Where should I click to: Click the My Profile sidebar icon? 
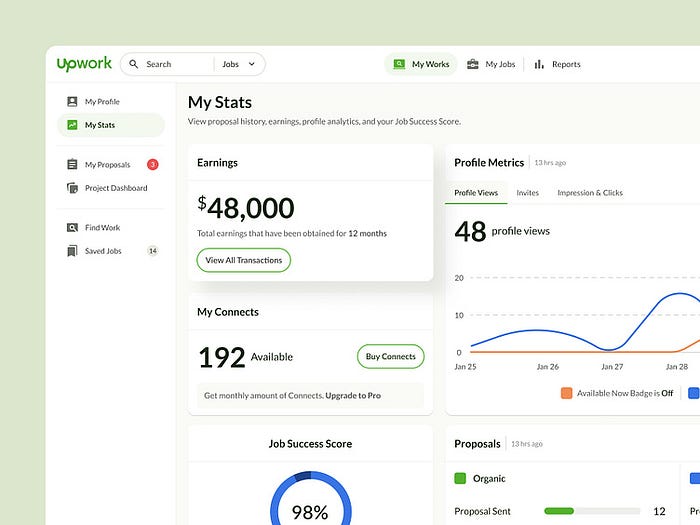pos(72,102)
